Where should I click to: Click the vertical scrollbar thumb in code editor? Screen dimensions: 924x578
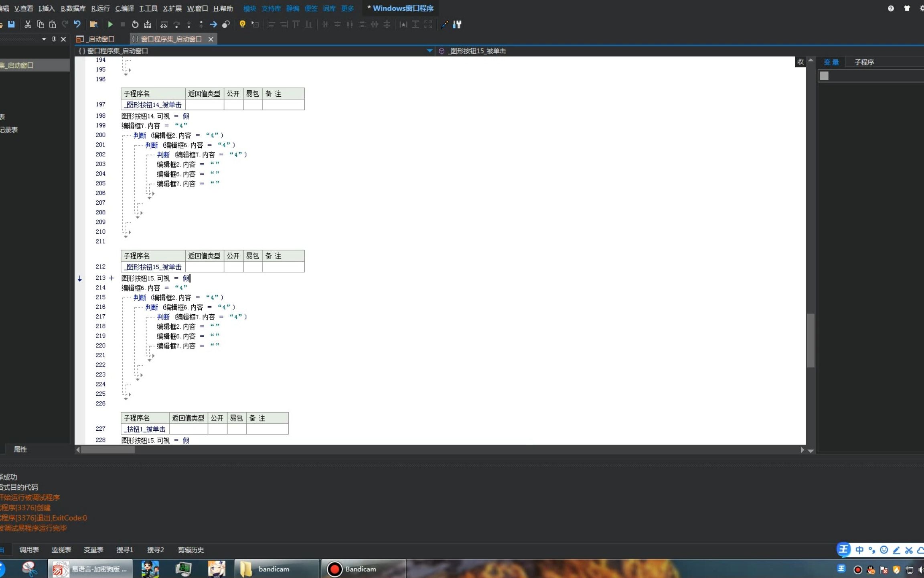(811, 340)
